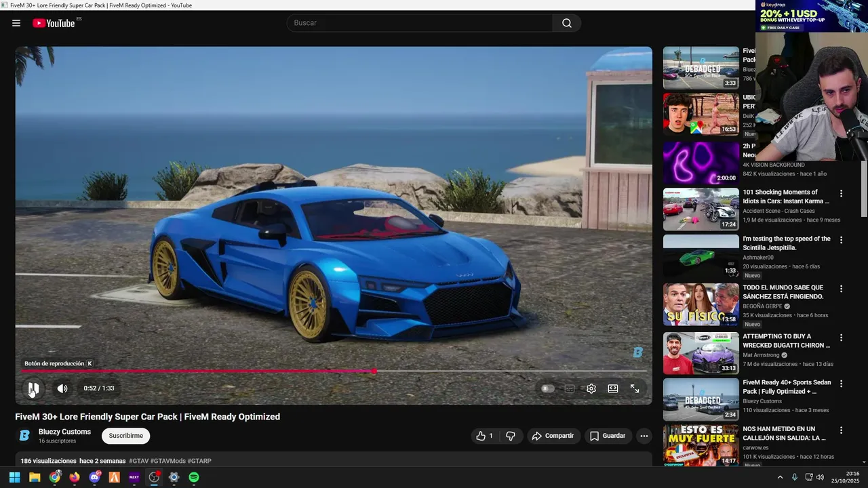Click the search magnifier button
The image size is (868, 488).
(x=567, y=23)
